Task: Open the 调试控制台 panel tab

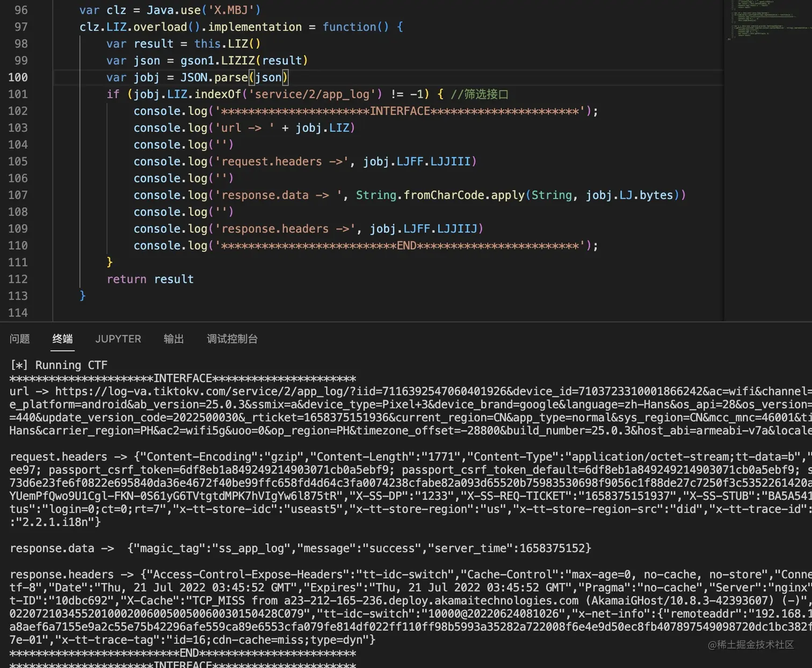Action: point(233,339)
